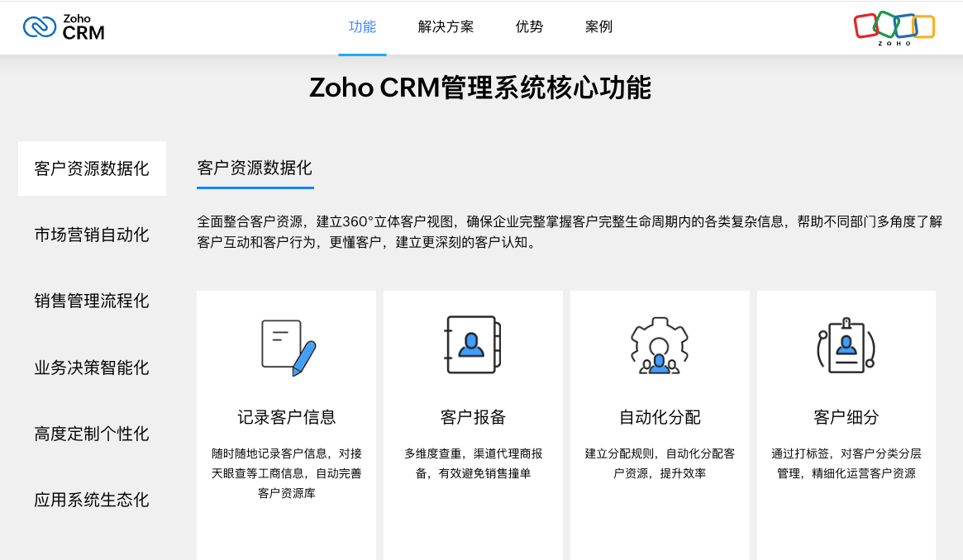Viewport: 963px width, 560px height.
Task: Open the 业务决策智能化 sidebar item
Action: tap(92, 368)
